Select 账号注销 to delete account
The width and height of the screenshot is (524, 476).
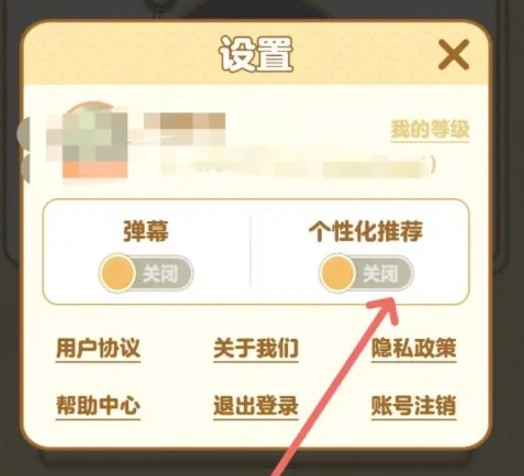click(414, 405)
